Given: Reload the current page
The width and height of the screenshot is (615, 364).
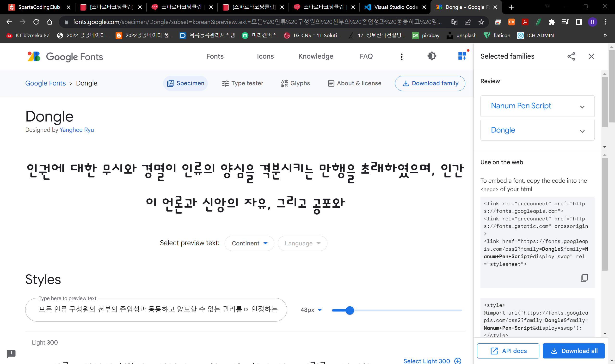Looking at the screenshot, I should pos(36,22).
